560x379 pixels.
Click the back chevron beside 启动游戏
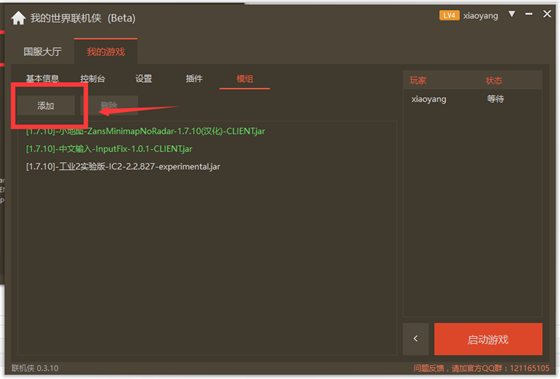(416, 339)
